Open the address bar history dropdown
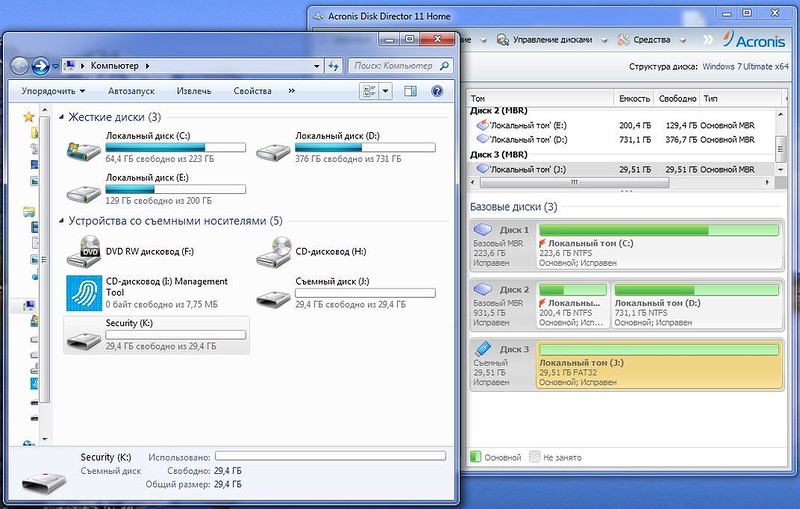Viewport: 800px width, 509px height. pos(316,66)
